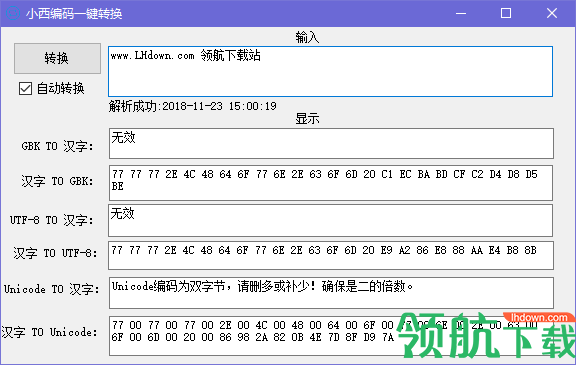Click the 转换 convert button
Image resolution: width=576 pixels, height=365 pixels.
pyautogui.click(x=57, y=58)
